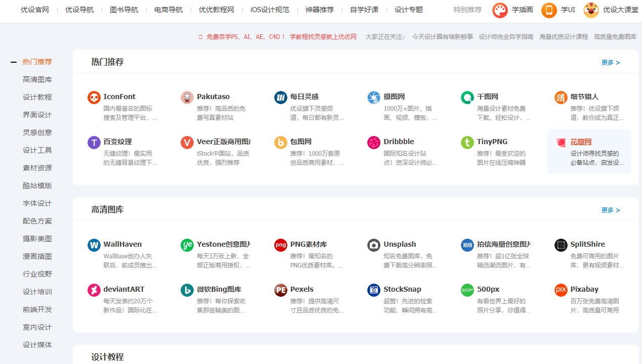Click the Dribbble site title
This screenshot has width=642, height=364.
coord(399,142)
